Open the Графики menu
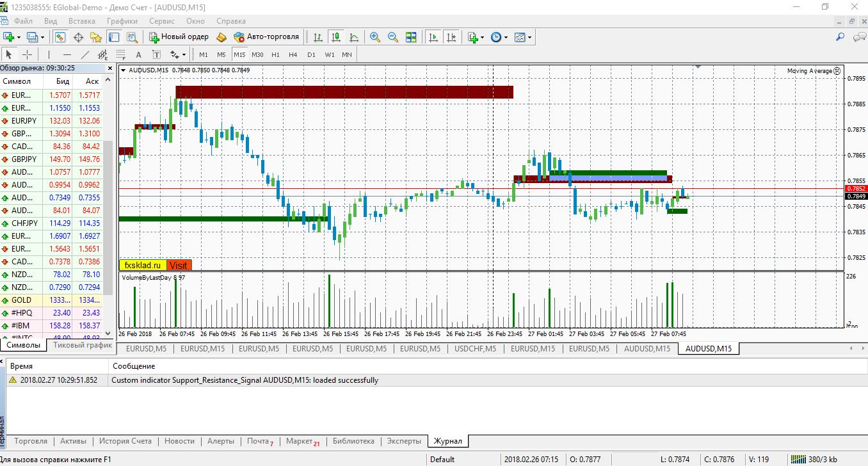 point(122,21)
